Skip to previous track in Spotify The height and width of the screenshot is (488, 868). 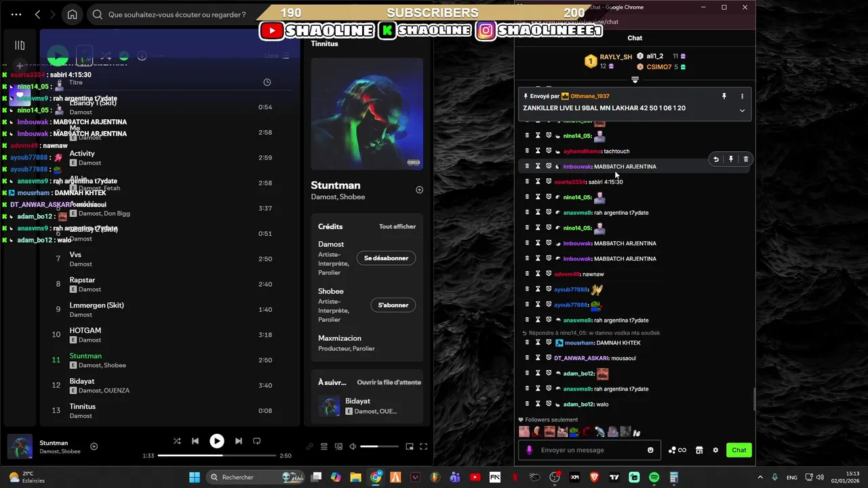pyautogui.click(x=195, y=441)
